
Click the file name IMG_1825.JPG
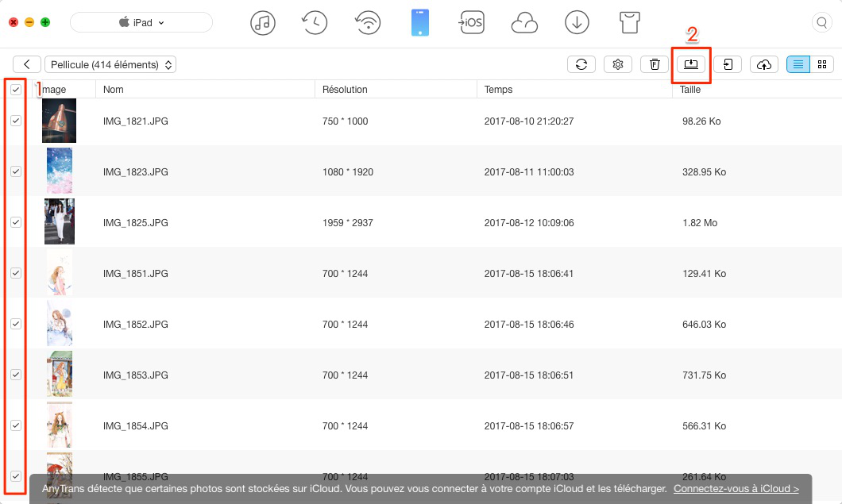point(135,223)
